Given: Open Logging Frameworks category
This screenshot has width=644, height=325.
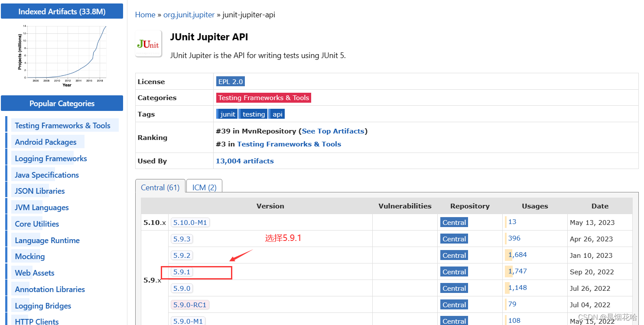Looking at the screenshot, I should pos(51,159).
